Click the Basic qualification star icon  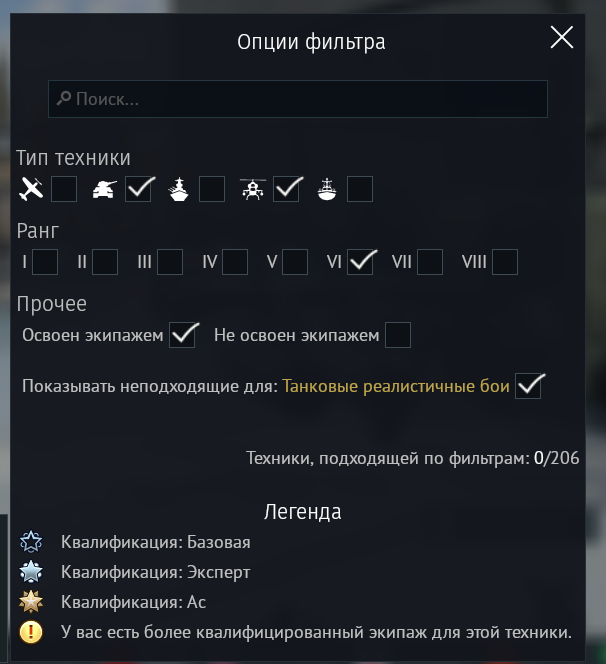point(32,542)
